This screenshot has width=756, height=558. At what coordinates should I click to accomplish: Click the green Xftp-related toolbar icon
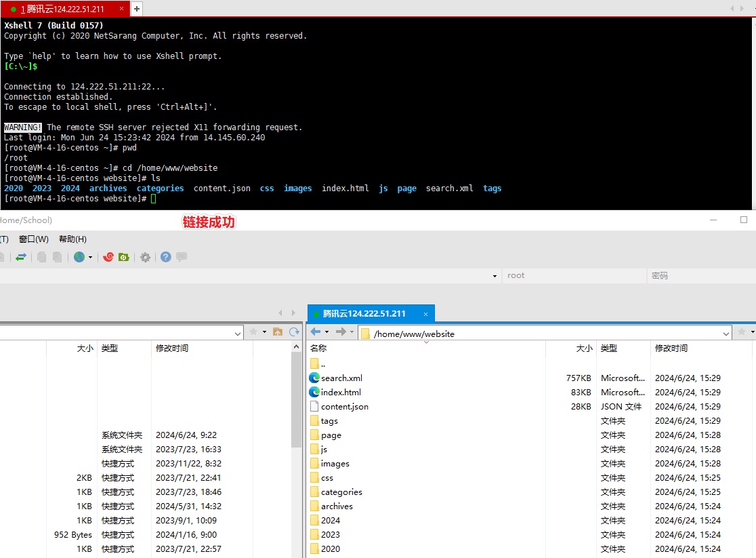tap(123, 257)
